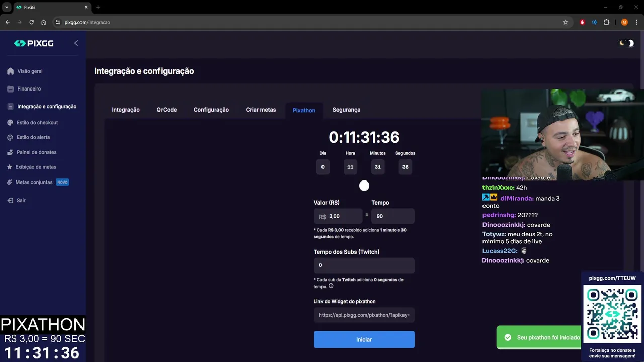The image size is (644, 362).
Task: Switch to the Integração tab
Action: point(126,110)
